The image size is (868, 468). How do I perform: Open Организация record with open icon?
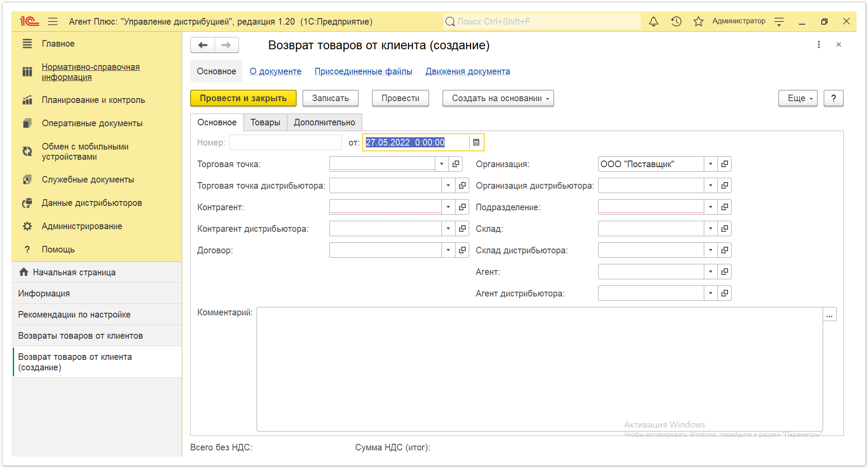tap(725, 164)
